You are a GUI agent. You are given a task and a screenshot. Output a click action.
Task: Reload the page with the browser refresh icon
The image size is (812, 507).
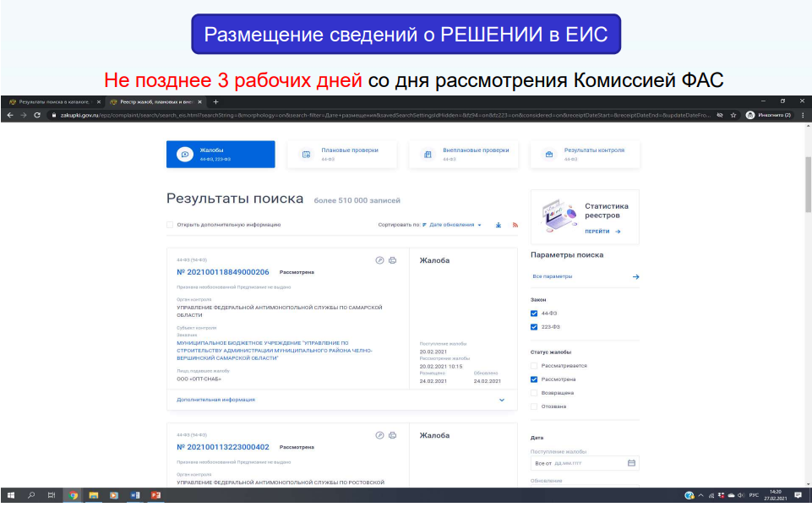(x=37, y=115)
